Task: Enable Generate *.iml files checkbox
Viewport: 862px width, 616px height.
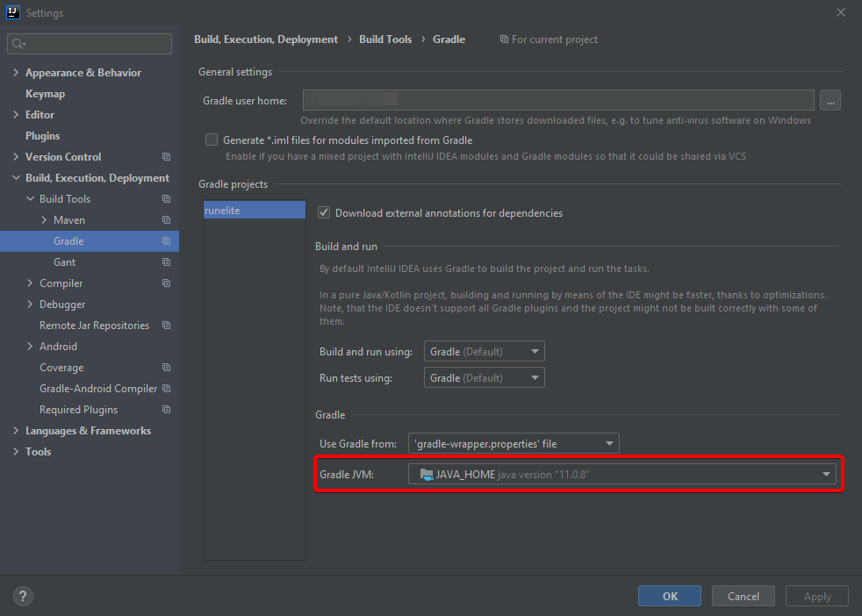Action: pyautogui.click(x=212, y=140)
